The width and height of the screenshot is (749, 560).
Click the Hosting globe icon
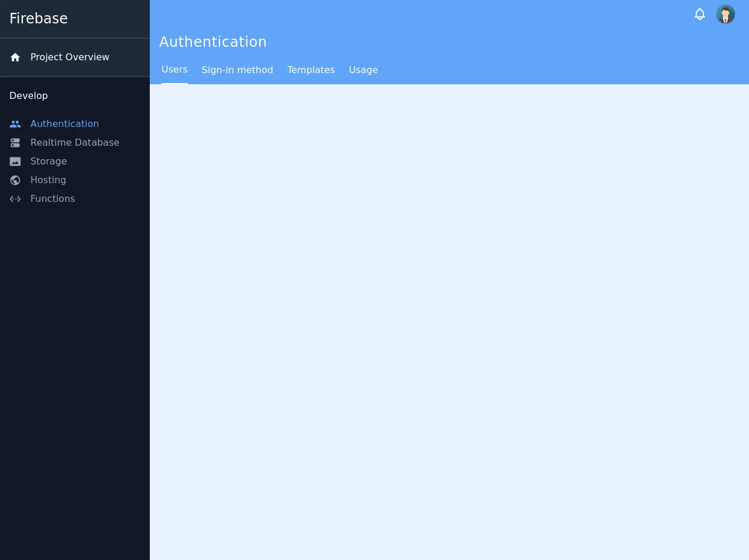[15, 180]
